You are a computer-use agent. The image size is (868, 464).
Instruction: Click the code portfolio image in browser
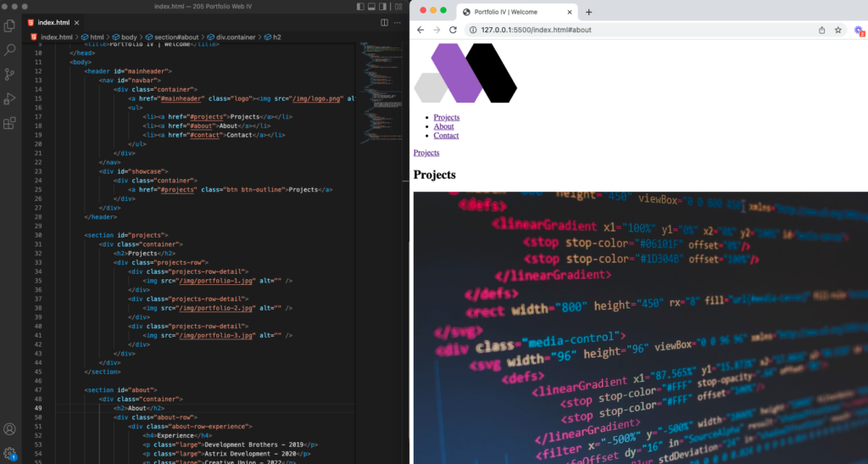pyautogui.click(x=641, y=327)
